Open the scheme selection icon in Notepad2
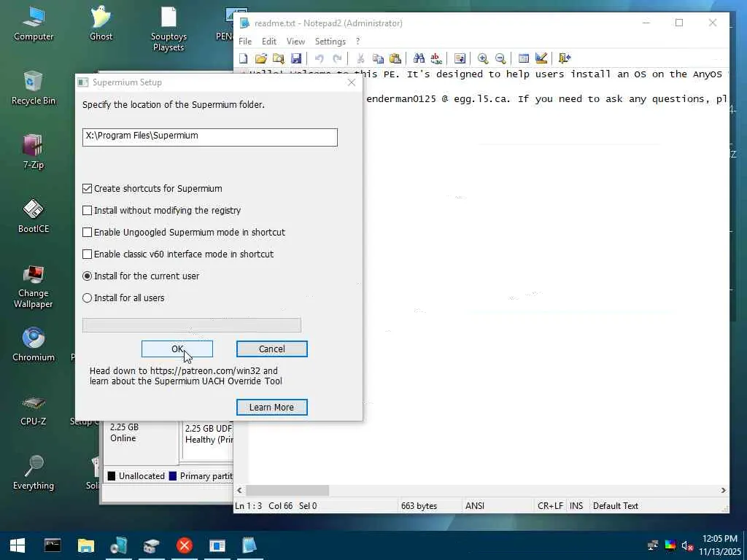Image resolution: width=747 pixels, height=560 pixels. click(x=524, y=58)
